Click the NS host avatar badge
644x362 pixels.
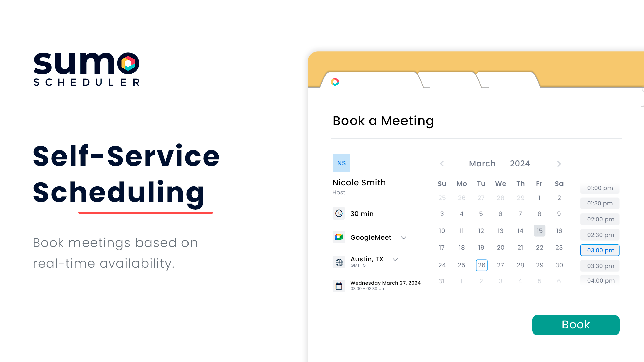coord(341,163)
